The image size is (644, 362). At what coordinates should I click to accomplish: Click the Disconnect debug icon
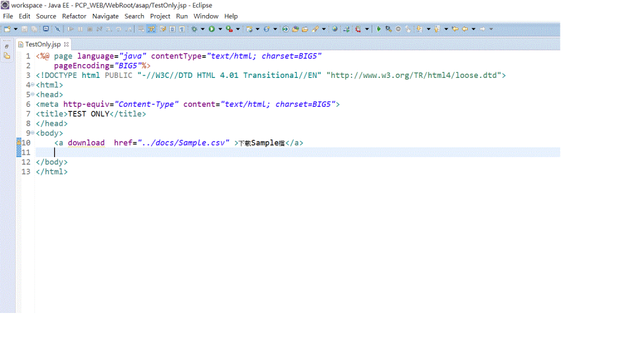(99, 29)
